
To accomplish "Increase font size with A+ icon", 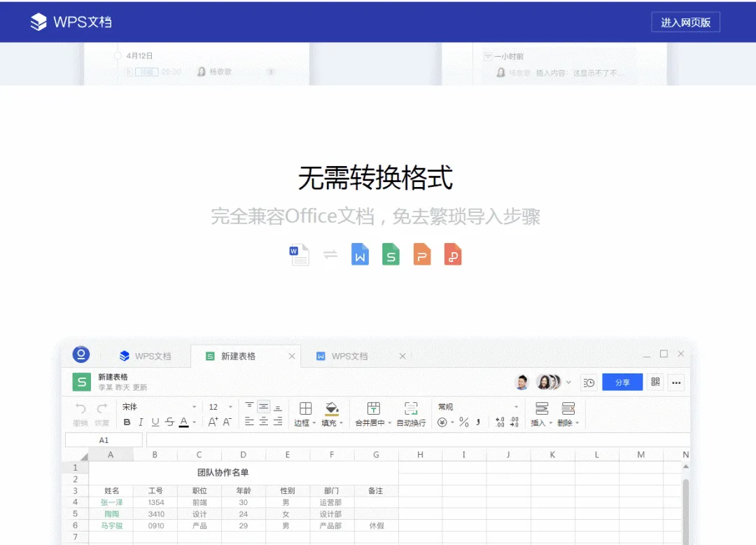I will 213,422.
